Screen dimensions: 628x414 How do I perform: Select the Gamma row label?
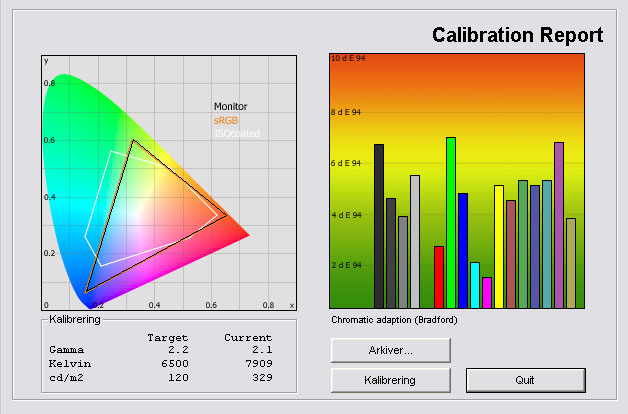[66, 350]
